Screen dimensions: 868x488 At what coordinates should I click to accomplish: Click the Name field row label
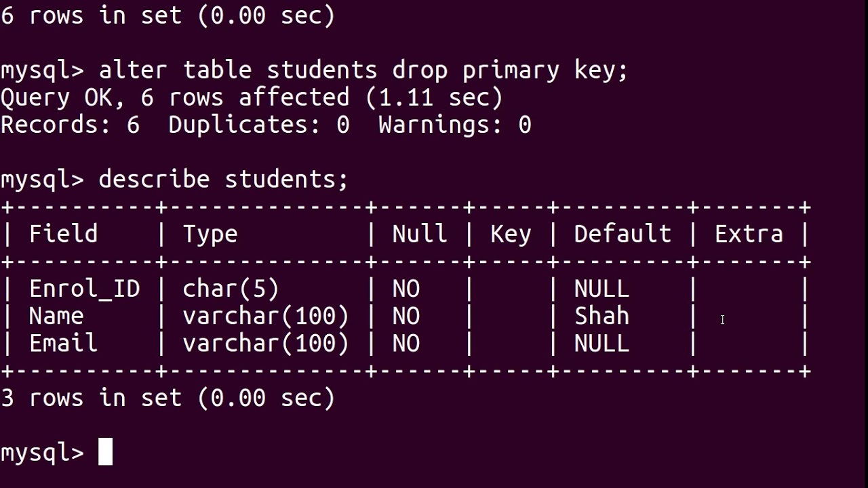pos(56,316)
